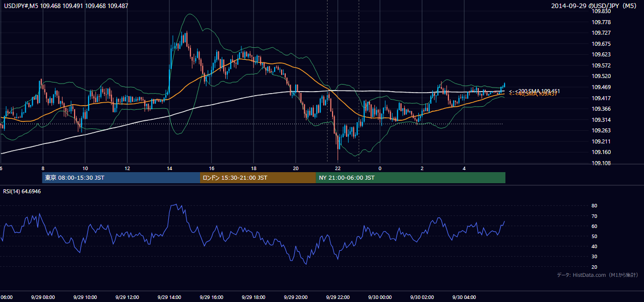Click the 9/30 00:00 time label
This screenshot has width=644, height=302.
[379, 297]
